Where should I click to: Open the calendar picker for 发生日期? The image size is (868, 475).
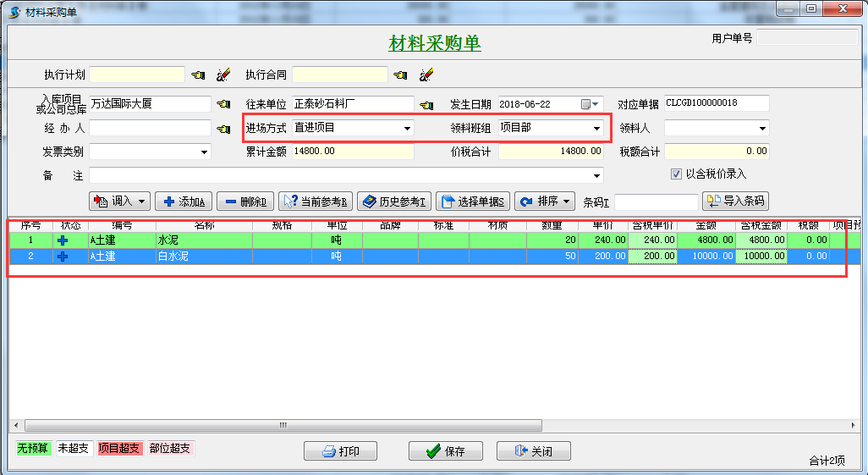(x=589, y=104)
